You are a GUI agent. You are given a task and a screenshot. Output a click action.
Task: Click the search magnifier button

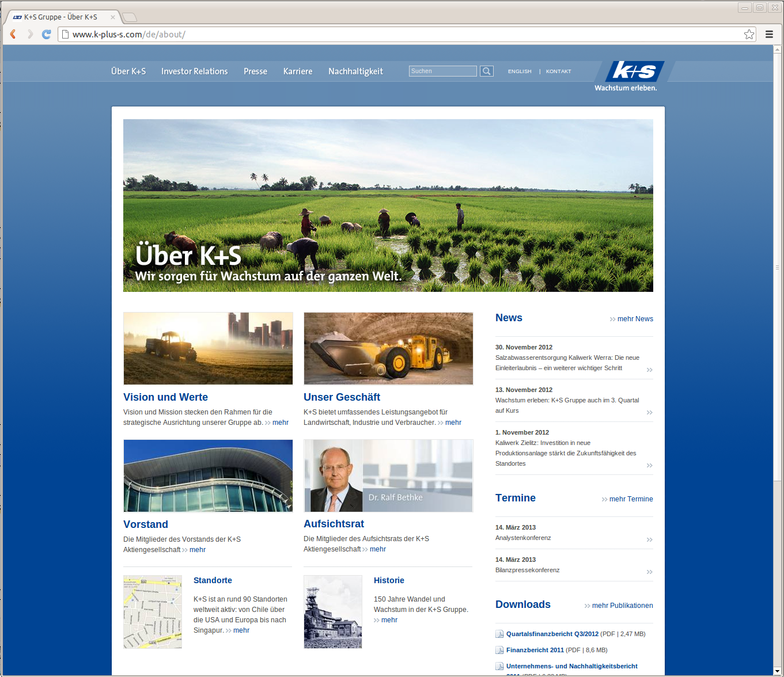point(487,71)
